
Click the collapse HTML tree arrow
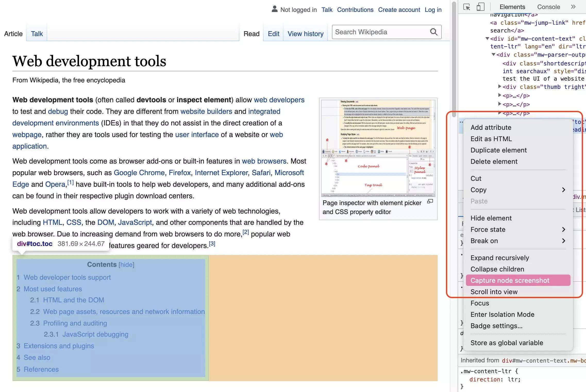[487, 38]
